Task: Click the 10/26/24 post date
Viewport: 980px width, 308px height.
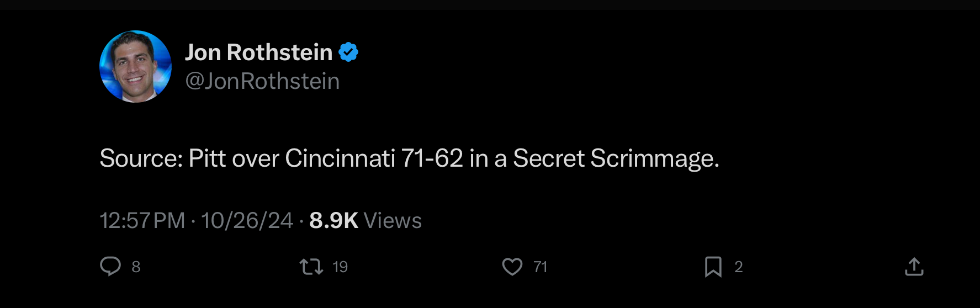Action: (x=247, y=221)
